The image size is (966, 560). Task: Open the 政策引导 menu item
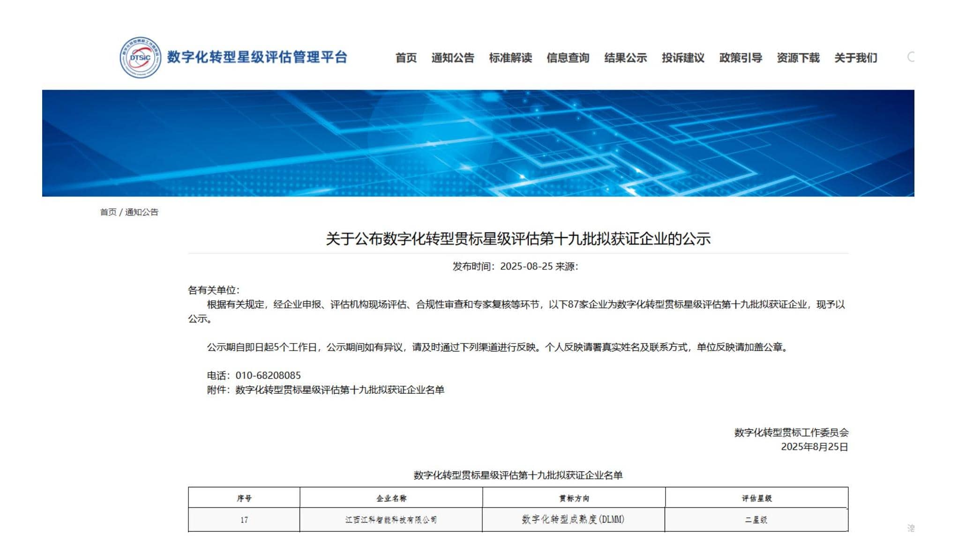(741, 58)
